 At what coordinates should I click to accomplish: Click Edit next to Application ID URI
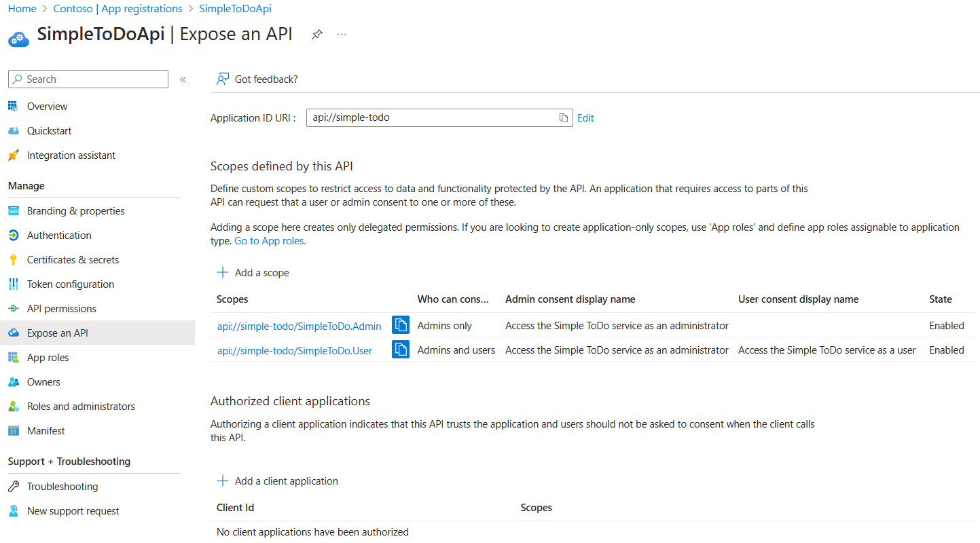[585, 118]
